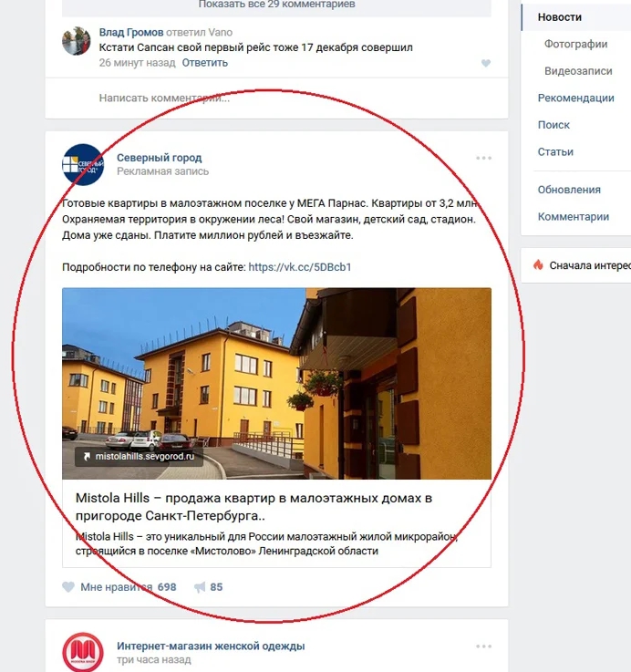Viewport: 631px width, 672px height.
Task: Go to the Рекомендации section
Action: click(575, 98)
